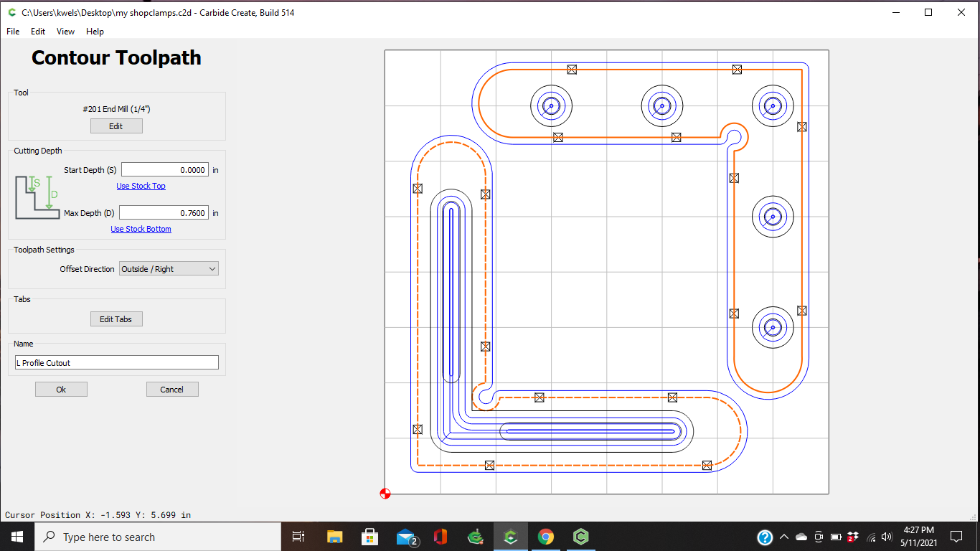
Task: Click the blue help question-mark tray icon
Action: tap(765, 537)
